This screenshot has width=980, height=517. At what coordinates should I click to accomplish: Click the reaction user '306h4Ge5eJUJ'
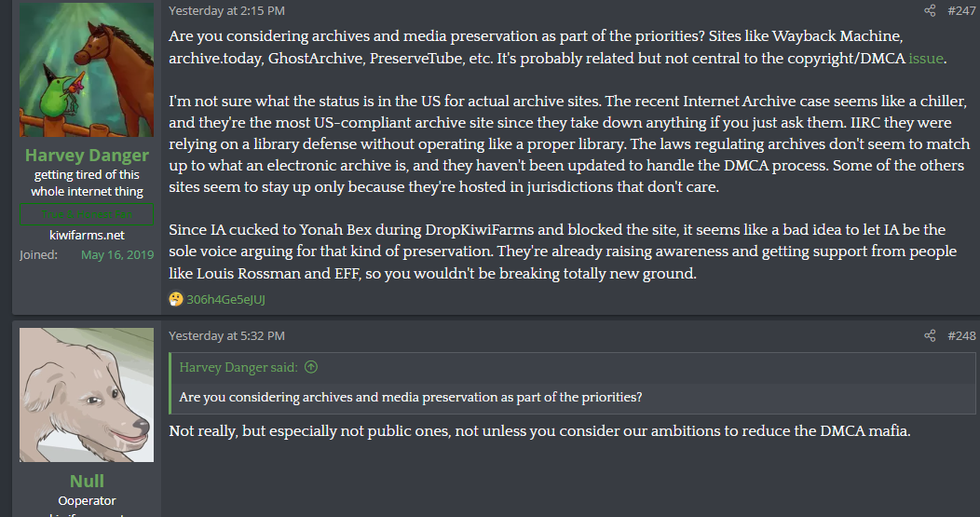click(x=226, y=299)
